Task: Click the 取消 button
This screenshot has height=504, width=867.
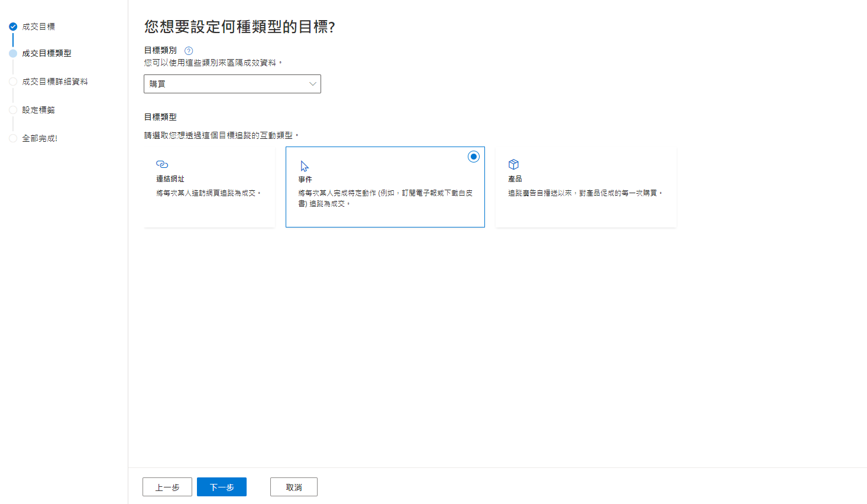Action: (x=294, y=487)
